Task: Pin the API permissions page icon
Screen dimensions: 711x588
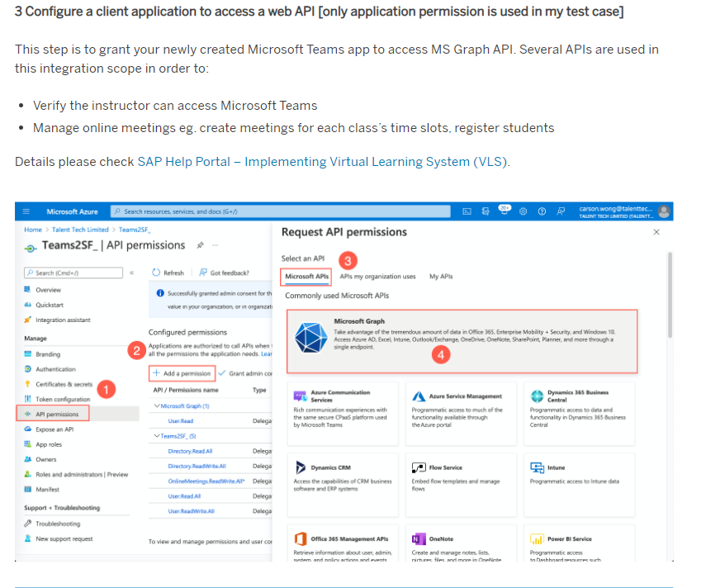Action: pos(200,245)
